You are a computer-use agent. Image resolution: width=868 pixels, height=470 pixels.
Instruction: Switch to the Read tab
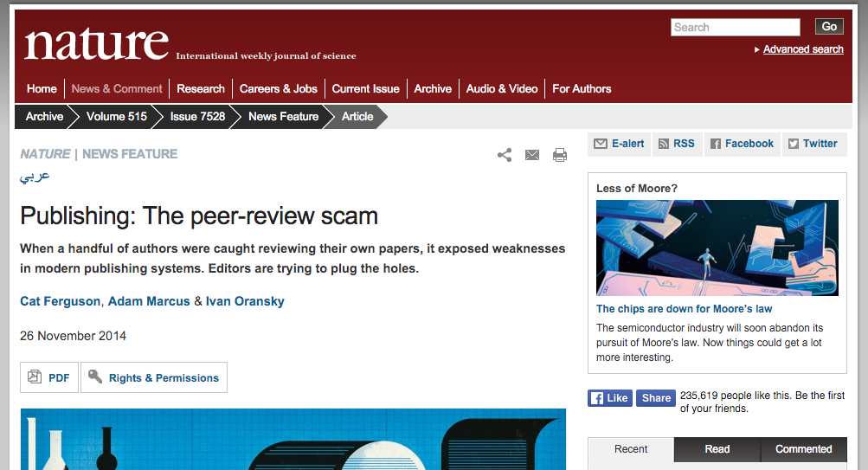(717, 449)
